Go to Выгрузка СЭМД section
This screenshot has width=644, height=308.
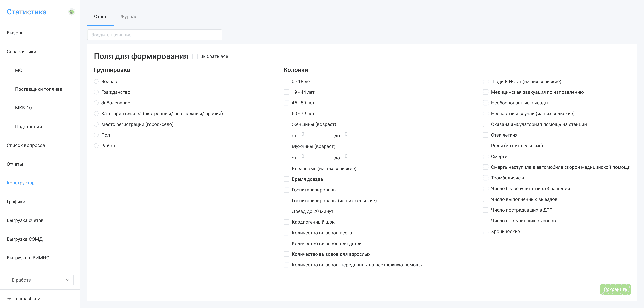point(24,239)
